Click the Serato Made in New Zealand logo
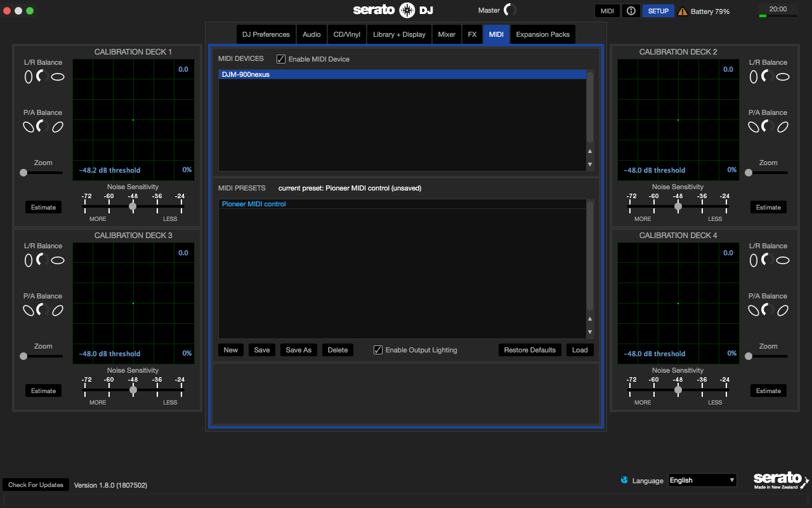The width and height of the screenshot is (812, 508). [781, 481]
